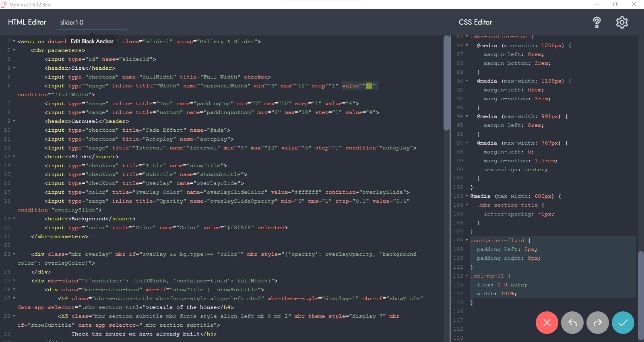Viewport: 644px width, 342px height.
Task: Fold the mbr-parameters block on line 2
Action: [x=14, y=50]
